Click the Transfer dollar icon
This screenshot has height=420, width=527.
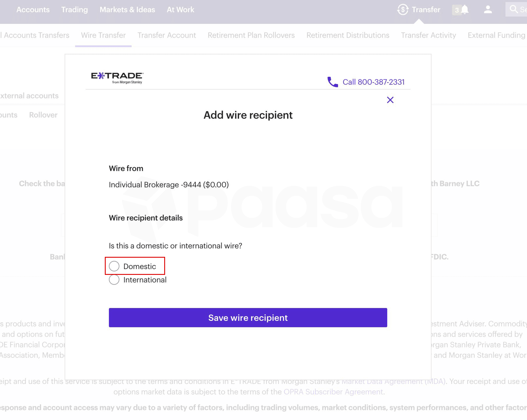tap(403, 10)
